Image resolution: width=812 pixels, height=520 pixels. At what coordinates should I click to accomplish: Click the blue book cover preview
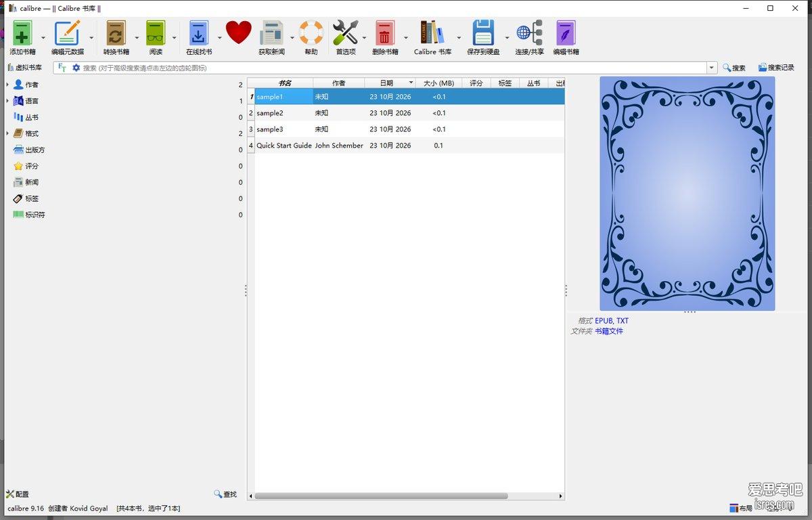(x=687, y=194)
